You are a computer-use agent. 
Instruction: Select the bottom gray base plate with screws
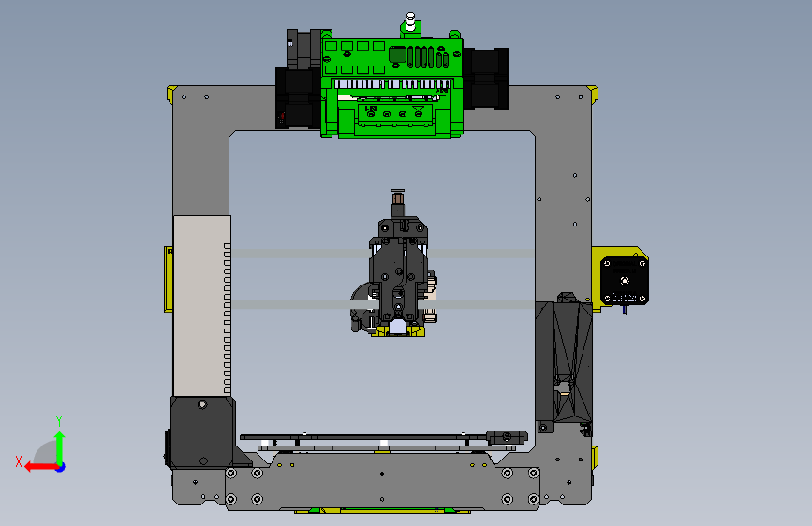click(382, 480)
